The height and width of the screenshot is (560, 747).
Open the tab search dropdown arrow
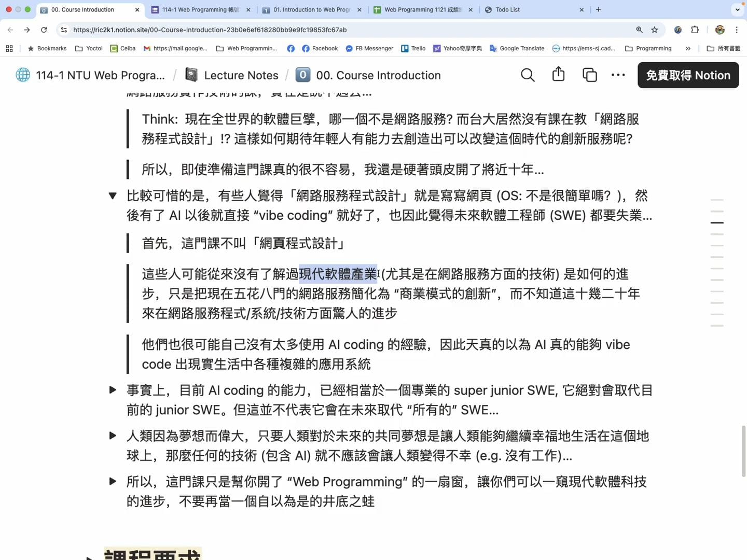click(737, 9)
